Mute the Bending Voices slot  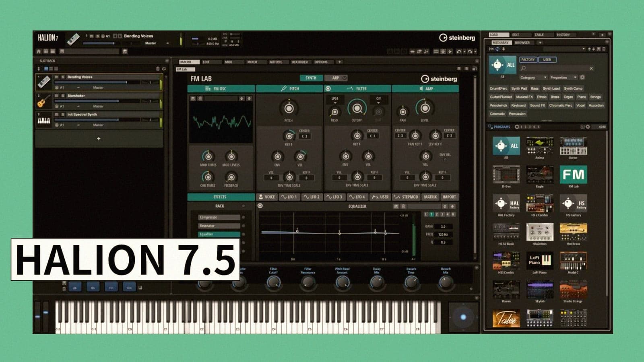click(x=57, y=77)
